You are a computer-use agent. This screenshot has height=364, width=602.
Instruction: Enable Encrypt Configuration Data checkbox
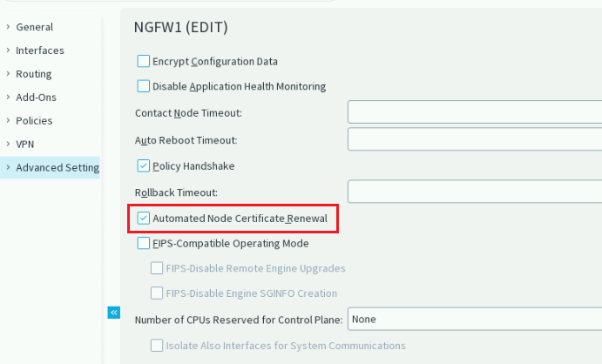[x=144, y=62]
